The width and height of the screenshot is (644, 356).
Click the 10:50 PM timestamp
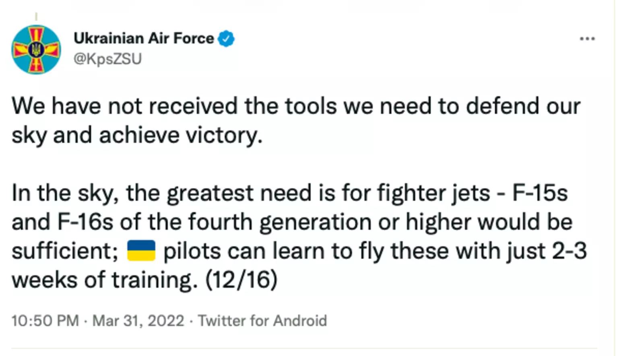click(45, 321)
